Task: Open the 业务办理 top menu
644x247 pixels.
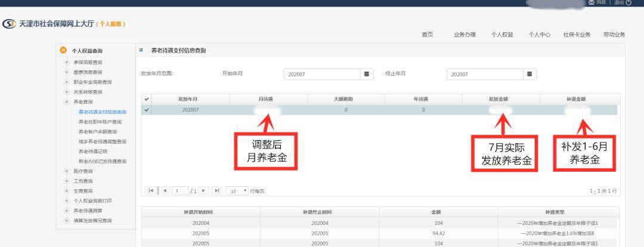Action: pyautogui.click(x=465, y=35)
